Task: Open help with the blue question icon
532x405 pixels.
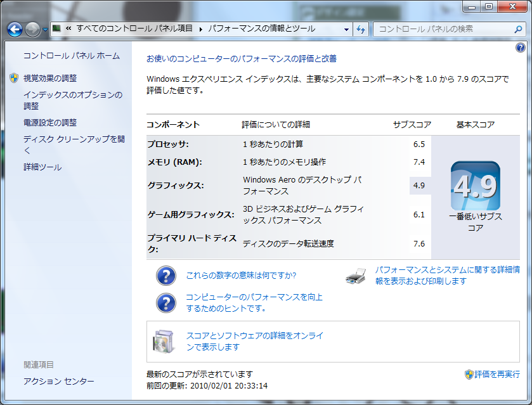Action: [521, 48]
